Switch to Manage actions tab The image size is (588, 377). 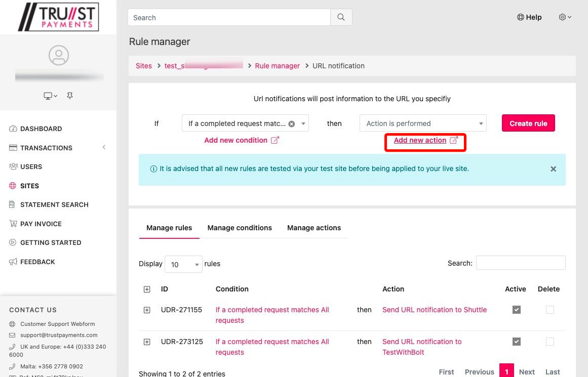[x=314, y=228]
